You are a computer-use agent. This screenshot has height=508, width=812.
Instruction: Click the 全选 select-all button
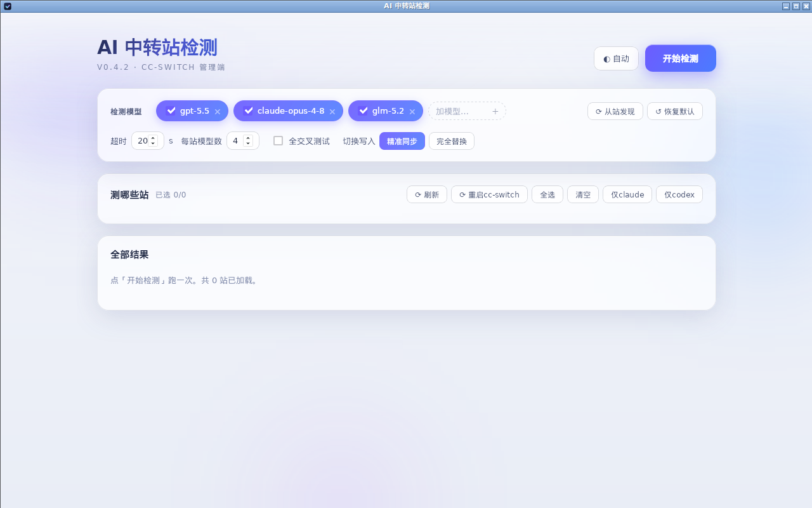547,194
